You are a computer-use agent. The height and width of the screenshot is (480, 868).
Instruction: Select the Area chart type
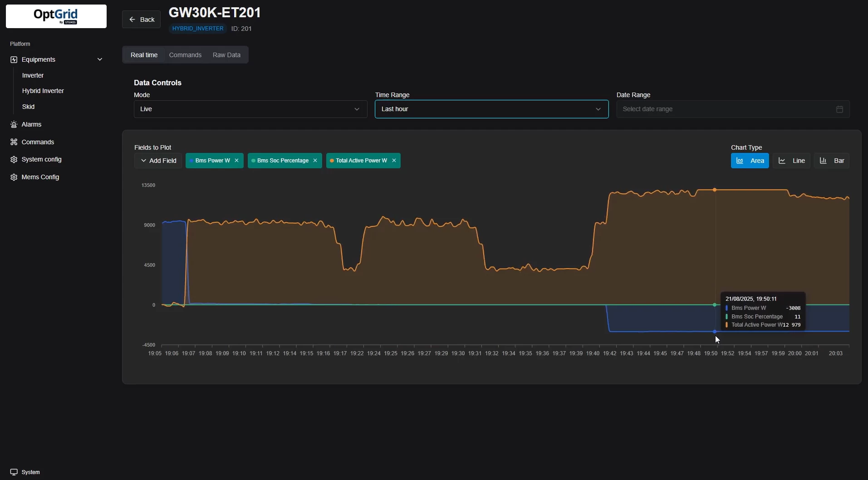[750, 161]
